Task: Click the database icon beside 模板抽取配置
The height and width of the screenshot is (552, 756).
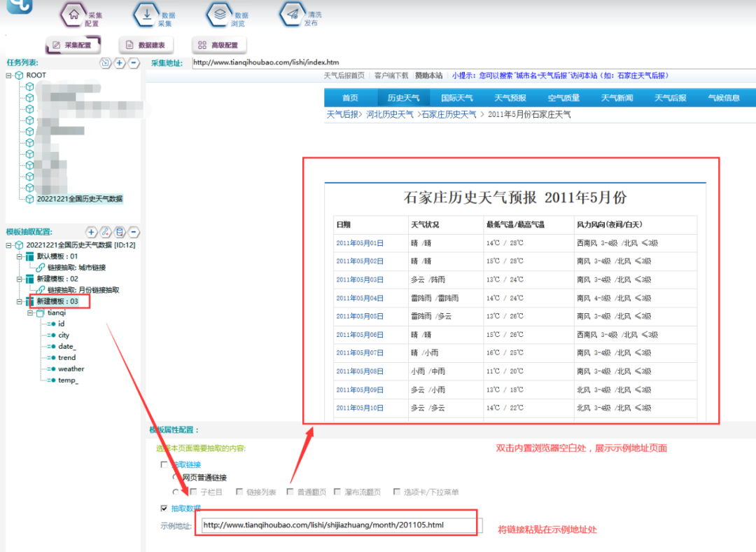Action: (120, 232)
